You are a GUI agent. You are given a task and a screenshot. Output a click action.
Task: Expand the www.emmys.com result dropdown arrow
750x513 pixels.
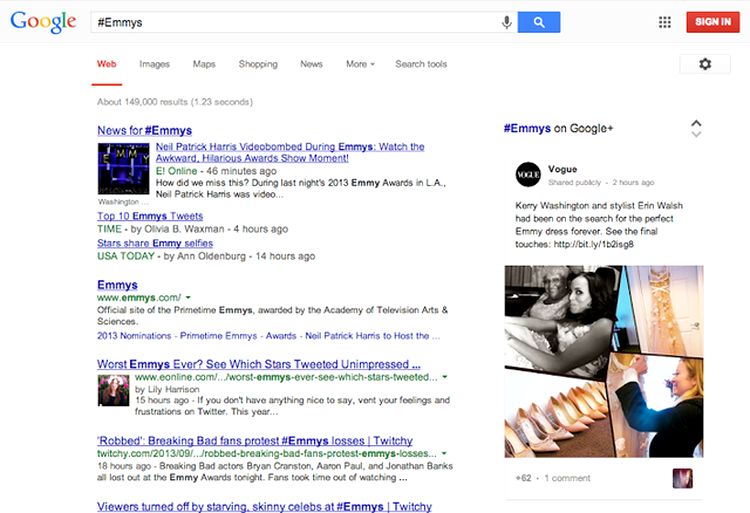pos(188,297)
